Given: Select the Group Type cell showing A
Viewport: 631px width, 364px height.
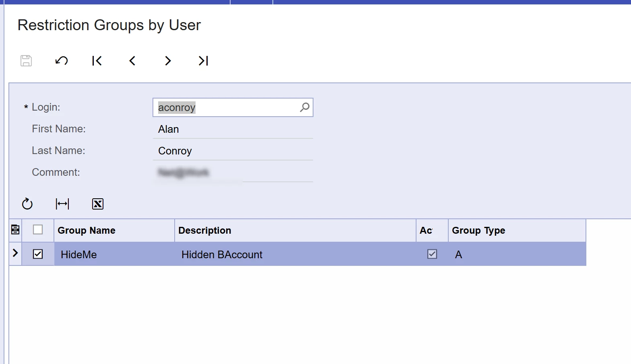Looking at the screenshot, I should [517, 254].
